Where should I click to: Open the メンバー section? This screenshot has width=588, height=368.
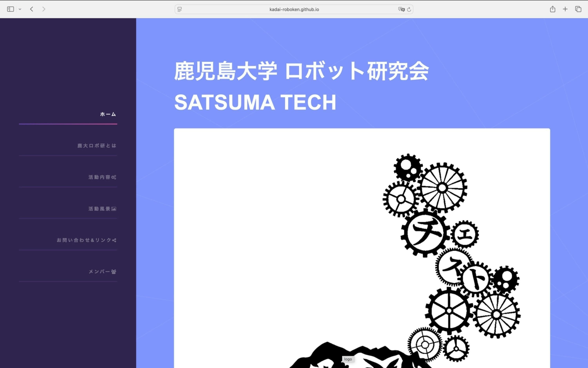[102, 272]
